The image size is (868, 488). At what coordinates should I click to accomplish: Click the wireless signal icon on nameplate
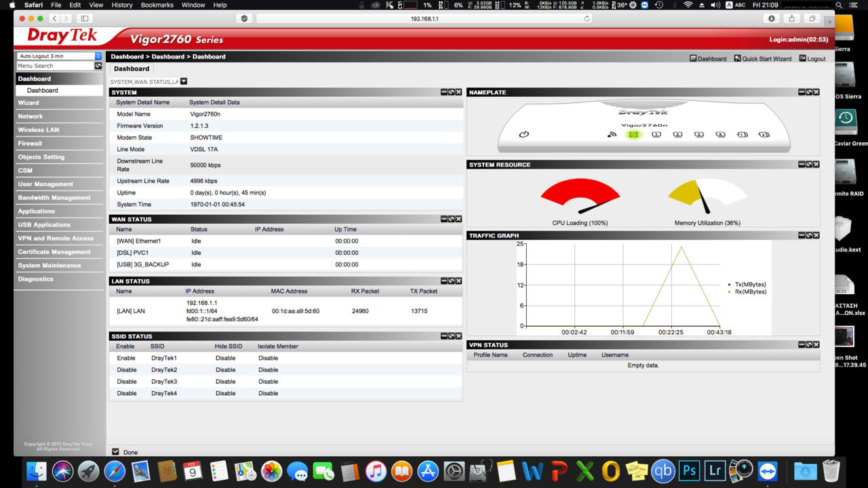click(612, 134)
